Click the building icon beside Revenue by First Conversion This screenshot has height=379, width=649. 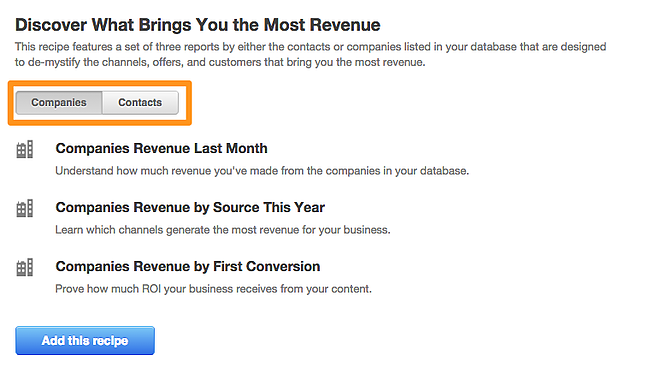click(24, 268)
